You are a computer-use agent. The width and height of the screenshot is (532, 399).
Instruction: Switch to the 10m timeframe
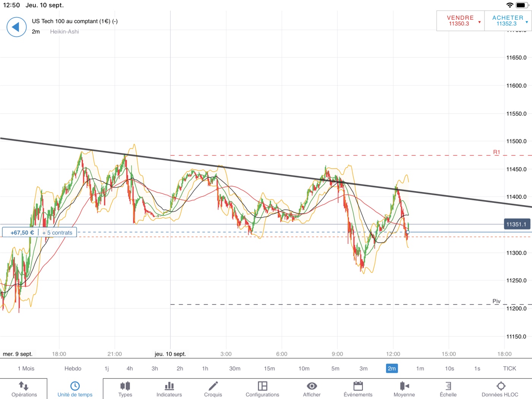[x=304, y=369]
